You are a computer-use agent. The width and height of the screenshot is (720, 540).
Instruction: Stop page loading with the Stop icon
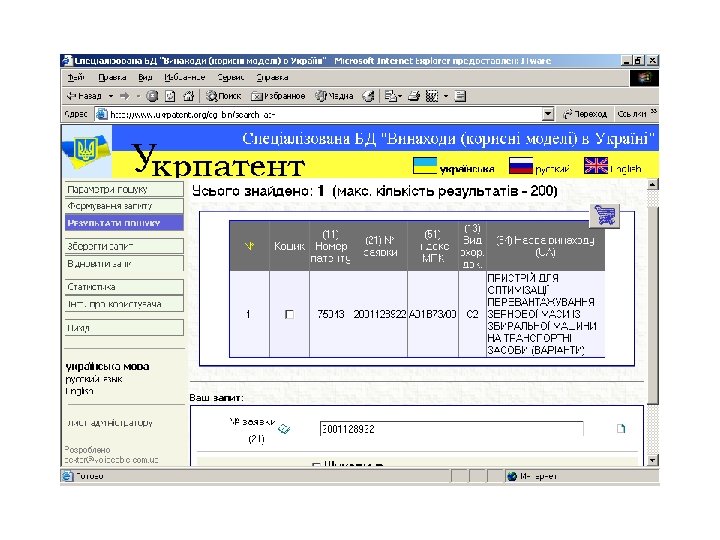[152, 96]
